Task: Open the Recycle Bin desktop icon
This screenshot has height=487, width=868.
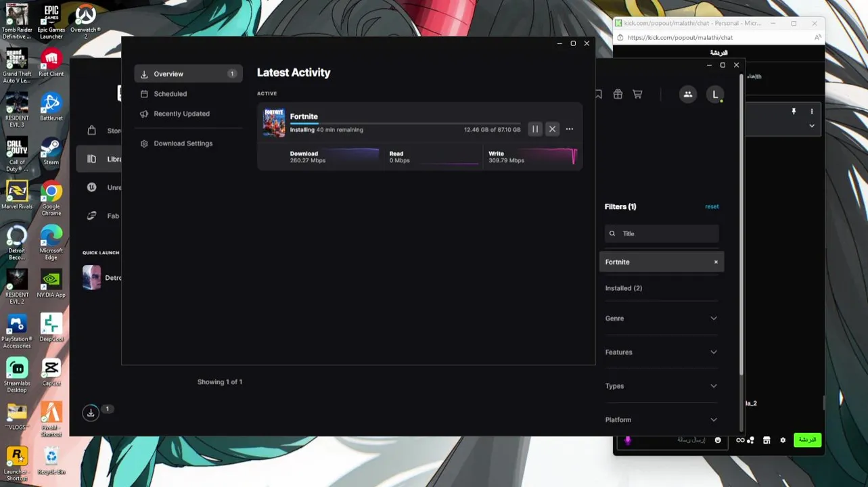Action: pyautogui.click(x=51, y=461)
